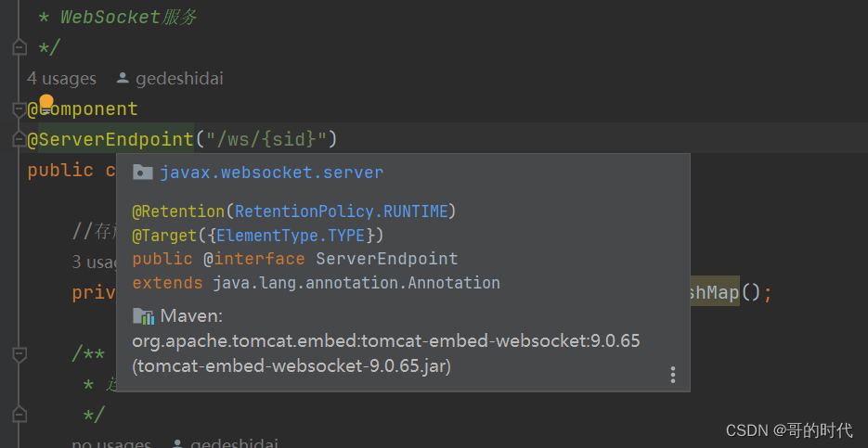
Task: Place cursor in "/ws/{sid}" string
Action: 266,140
